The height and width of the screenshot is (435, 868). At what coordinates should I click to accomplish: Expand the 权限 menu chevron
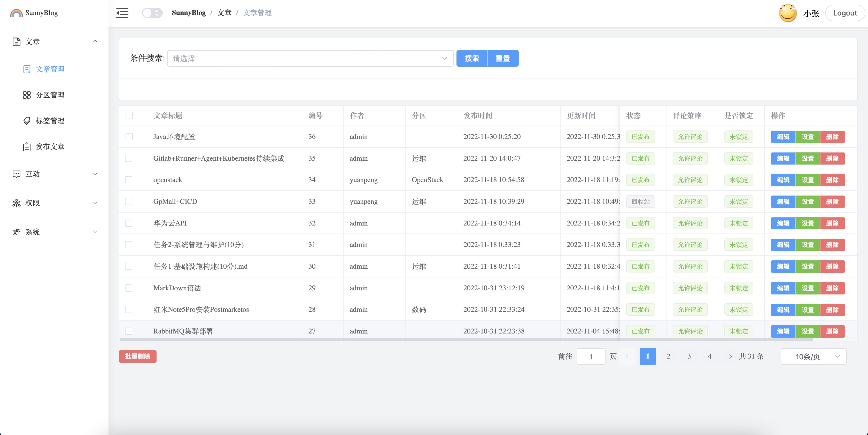click(95, 203)
